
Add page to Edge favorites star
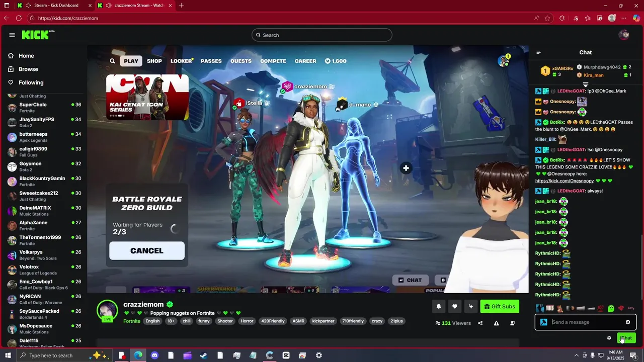click(547, 18)
